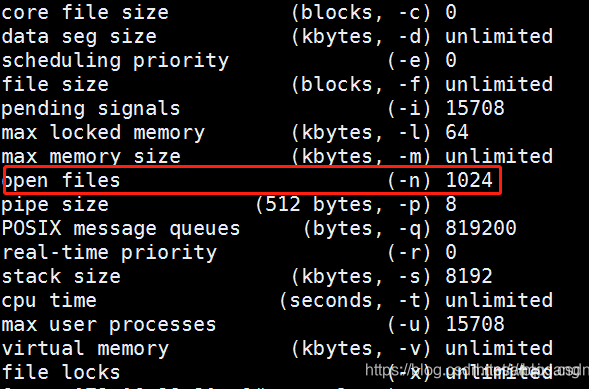Click the 'open files' text in highlighted row
This screenshot has width=589, height=389.
pyautogui.click(x=61, y=181)
